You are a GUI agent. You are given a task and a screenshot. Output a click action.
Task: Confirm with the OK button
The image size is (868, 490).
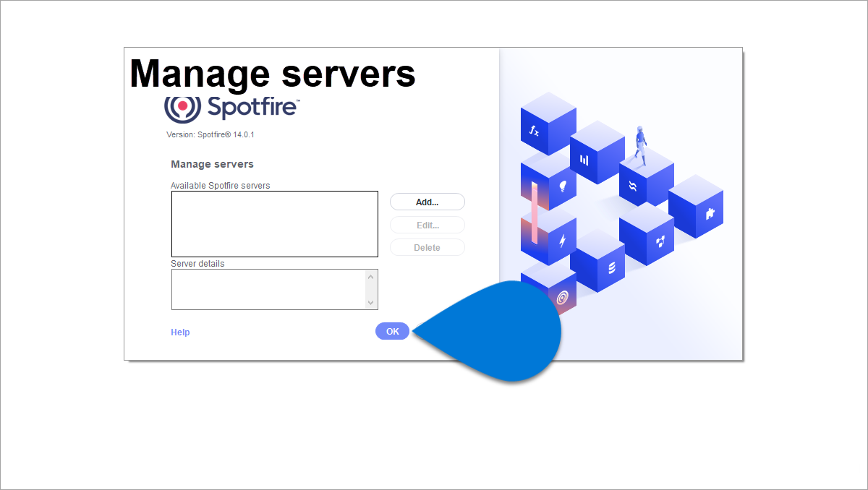(393, 331)
